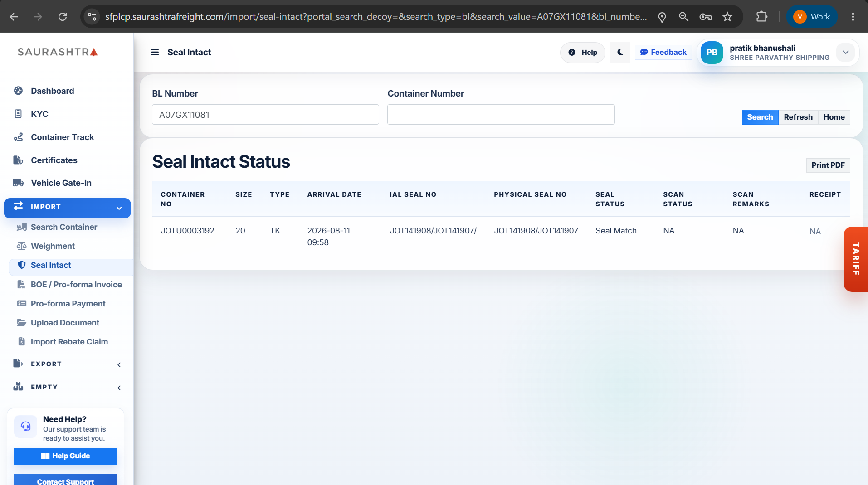
Task: Click the Contact Support button
Action: pyautogui.click(x=65, y=480)
